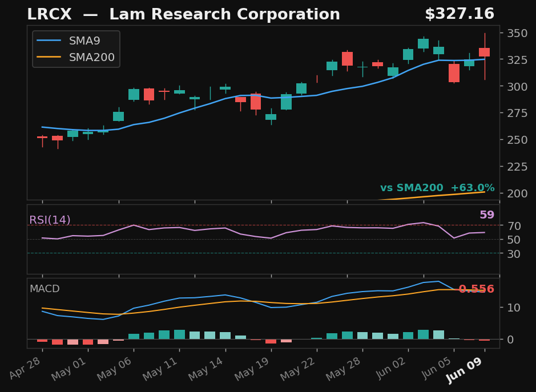536x392 pixels.
Task: Click the green candle on May 06
Action: tap(134, 94)
